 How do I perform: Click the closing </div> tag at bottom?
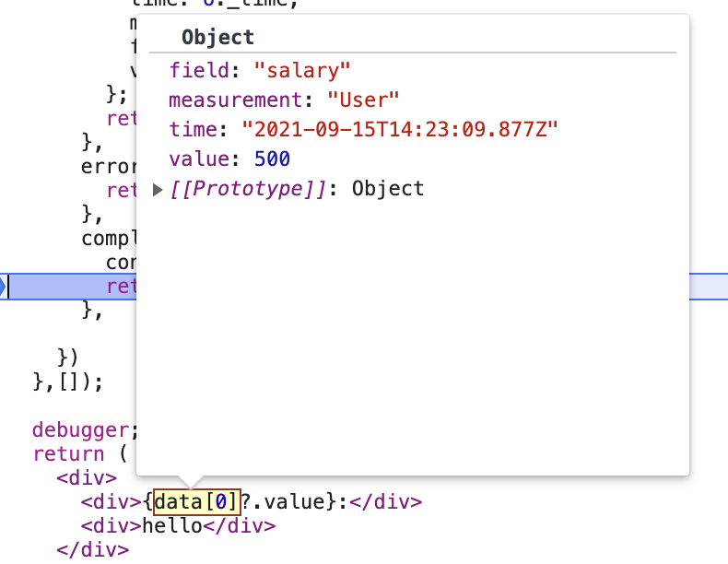(93, 550)
